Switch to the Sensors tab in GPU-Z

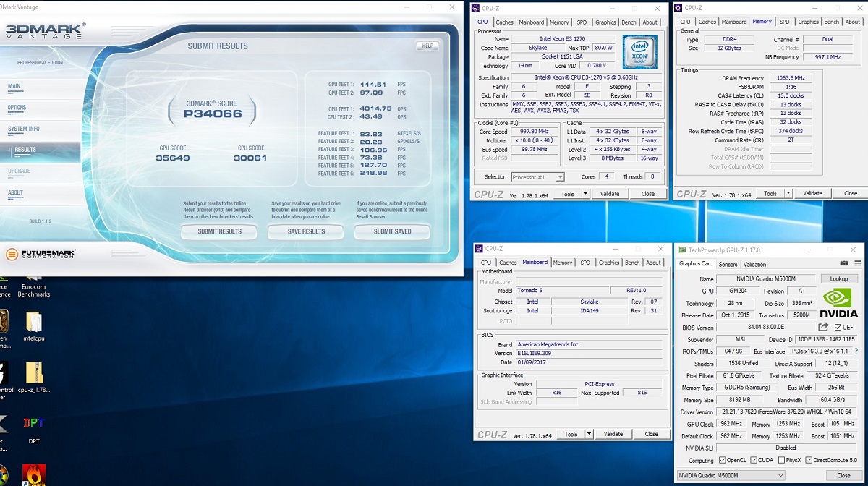[728, 265]
